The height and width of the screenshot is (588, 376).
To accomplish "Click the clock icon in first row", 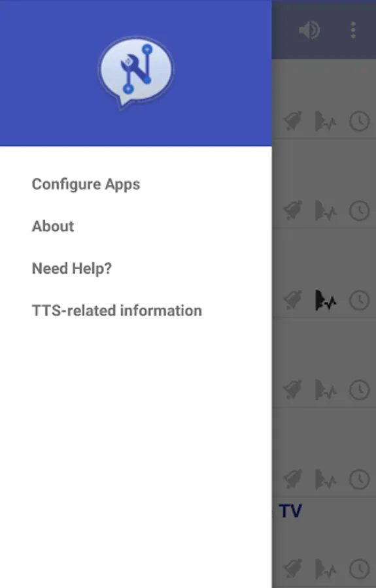I will tap(360, 121).
